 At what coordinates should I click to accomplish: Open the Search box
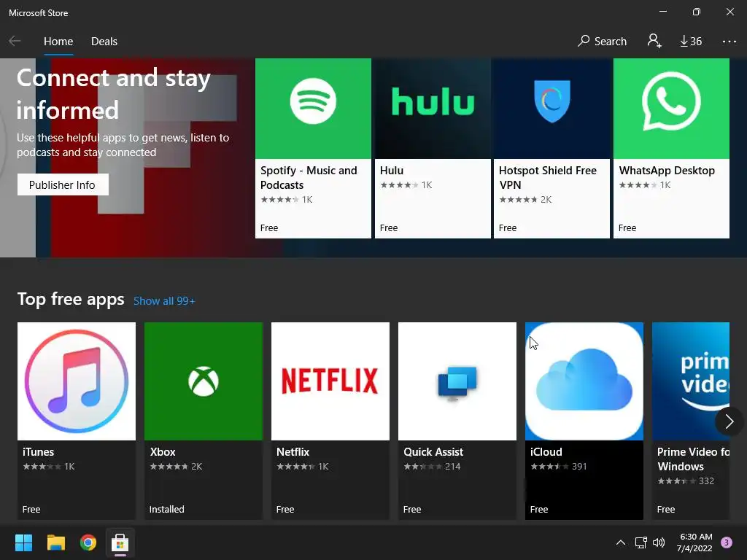click(602, 41)
